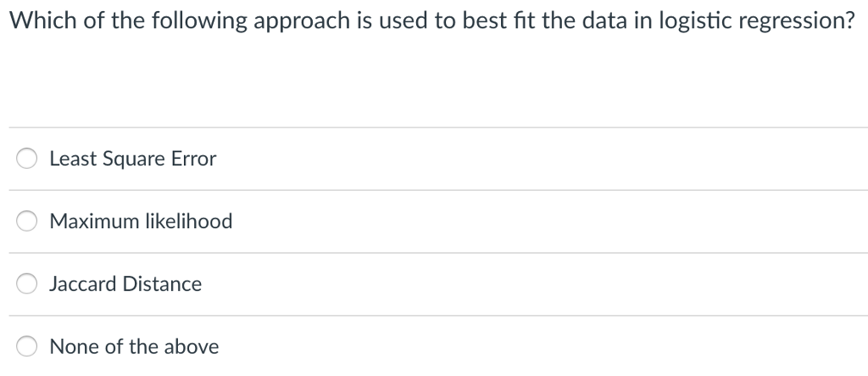Choose the Maximum likelihood radio button
This screenshot has height=376, width=868.
(x=27, y=222)
